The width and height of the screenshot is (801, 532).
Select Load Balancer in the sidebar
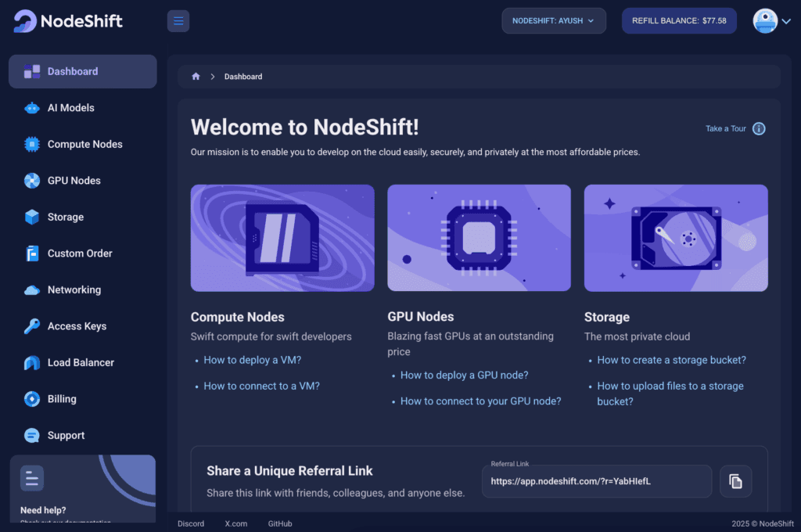click(83, 362)
